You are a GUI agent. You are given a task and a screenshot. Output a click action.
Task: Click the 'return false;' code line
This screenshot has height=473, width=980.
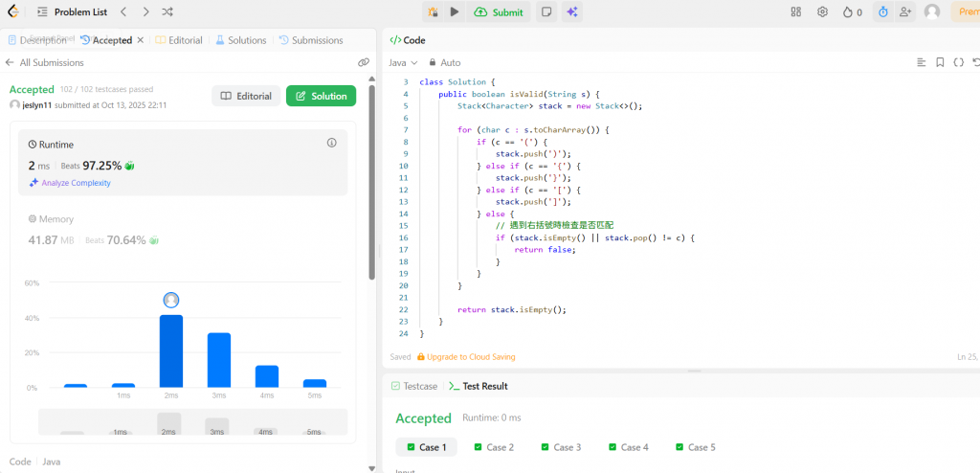(x=545, y=250)
